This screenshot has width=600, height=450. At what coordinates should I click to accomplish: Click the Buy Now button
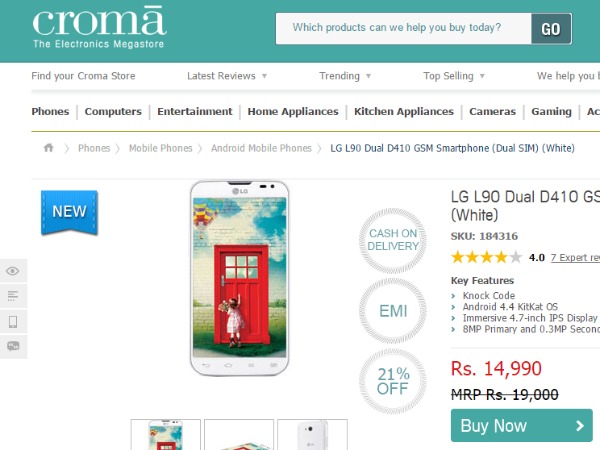[521, 426]
